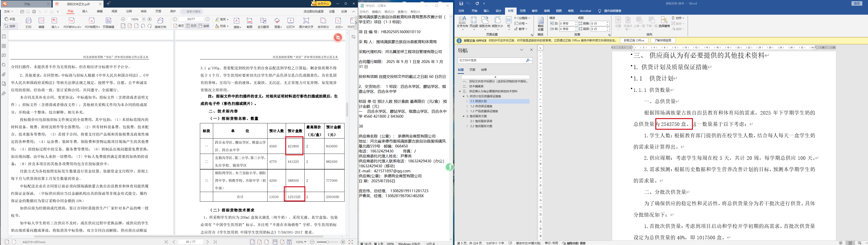Viewport: 868px width, 245px height.
Task: Open Text Direction in the Word ribbon
Action: click(462, 23)
